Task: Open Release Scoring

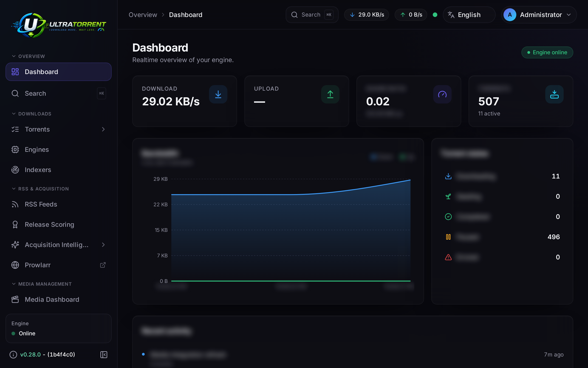Action: (x=58, y=224)
